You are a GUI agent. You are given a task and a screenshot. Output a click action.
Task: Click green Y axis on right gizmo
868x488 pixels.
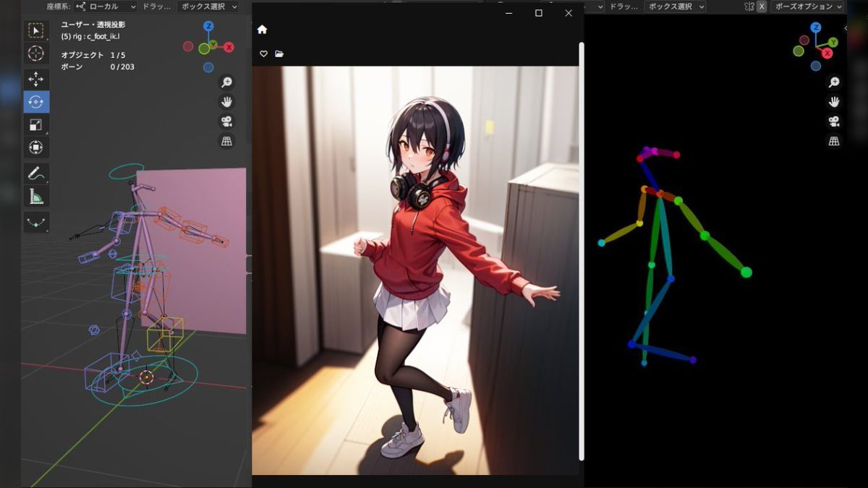(833, 43)
